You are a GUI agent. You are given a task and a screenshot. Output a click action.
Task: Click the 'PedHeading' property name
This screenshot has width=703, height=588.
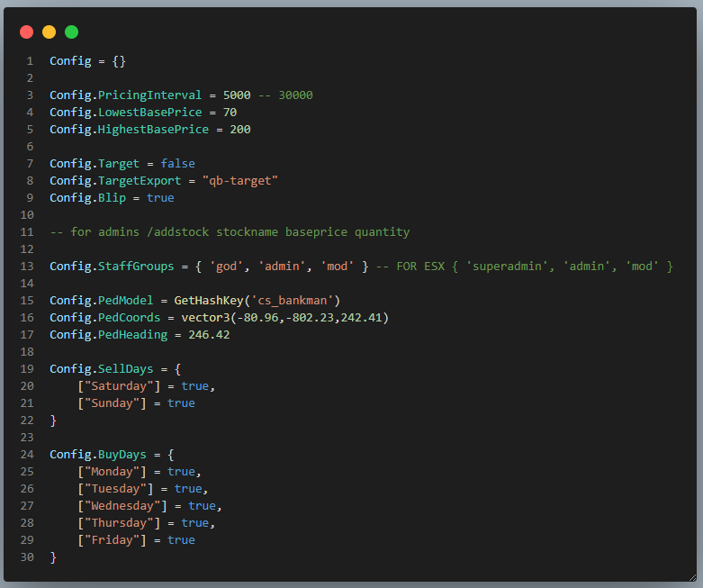click(132, 335)
